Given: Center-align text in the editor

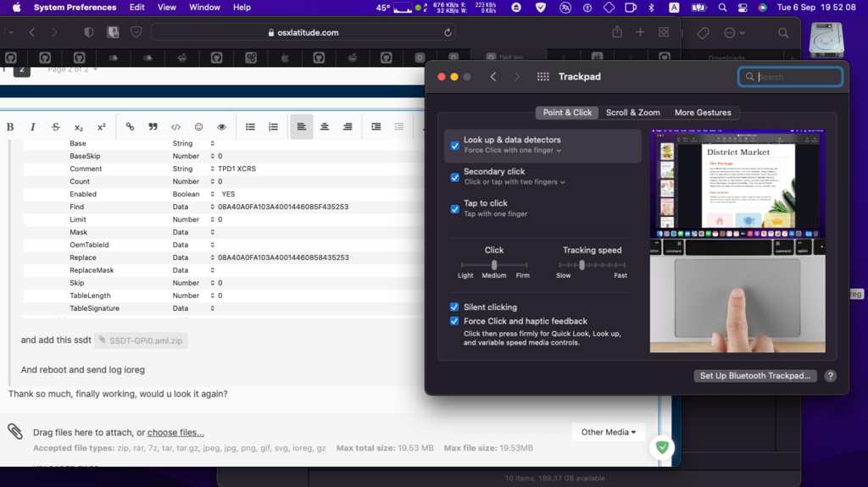Looking at the screenshot, I should point(325,127).
